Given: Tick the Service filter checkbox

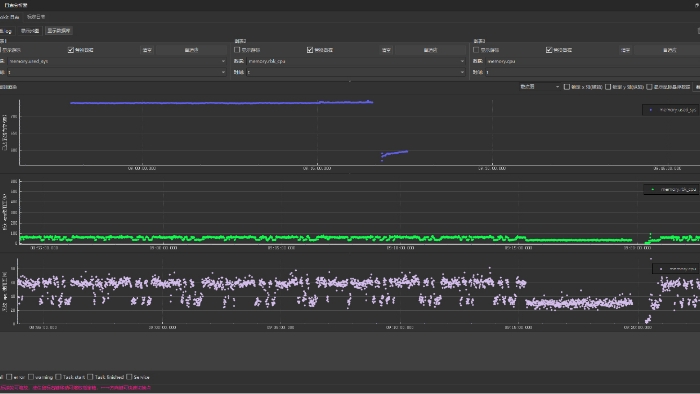Looking at the screenshot, I should click(x=129, y=377).
